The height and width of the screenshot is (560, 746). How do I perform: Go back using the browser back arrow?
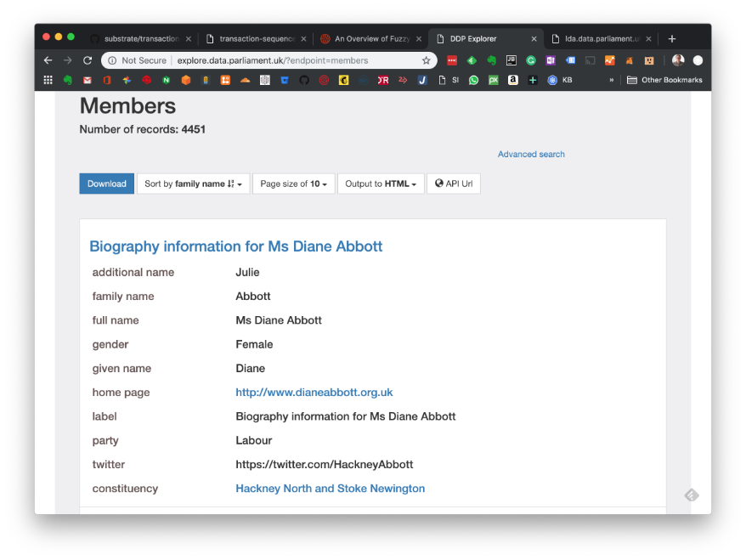(48, 60)
